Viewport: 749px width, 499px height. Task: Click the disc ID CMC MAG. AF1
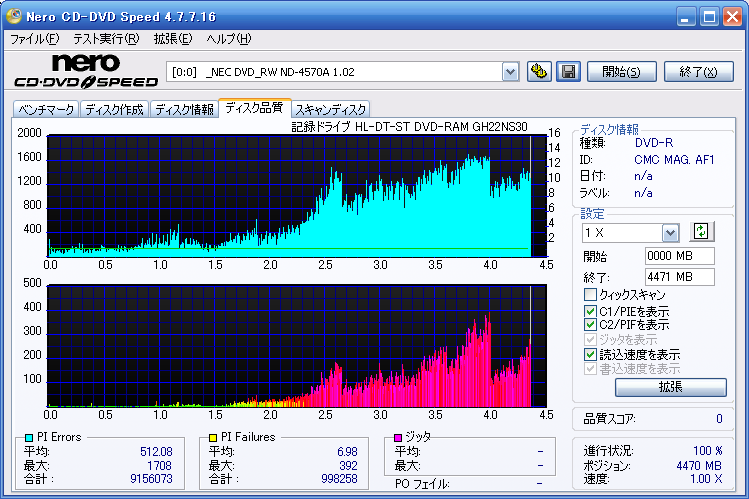[674, 160]
